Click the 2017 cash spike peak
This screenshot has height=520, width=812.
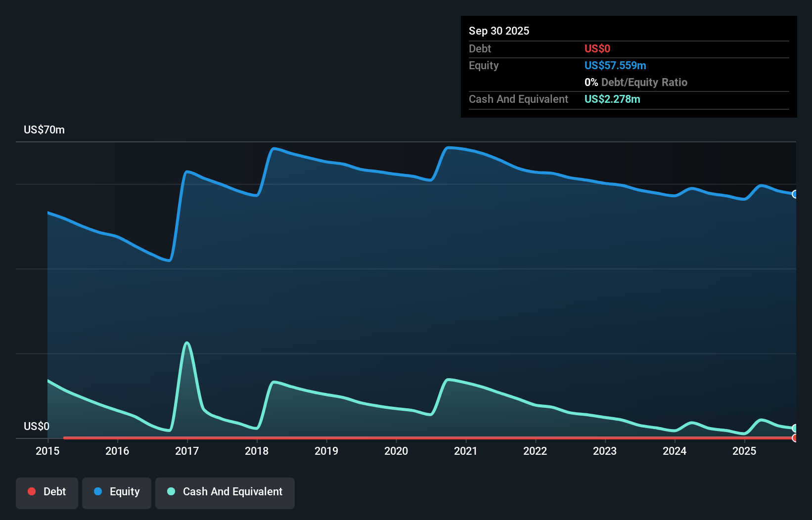pyautogui.click(x=186, y=343)
